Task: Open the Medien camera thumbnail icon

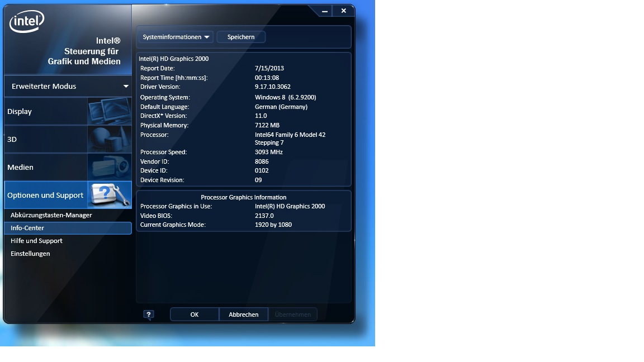Action: tap(109, 167)
